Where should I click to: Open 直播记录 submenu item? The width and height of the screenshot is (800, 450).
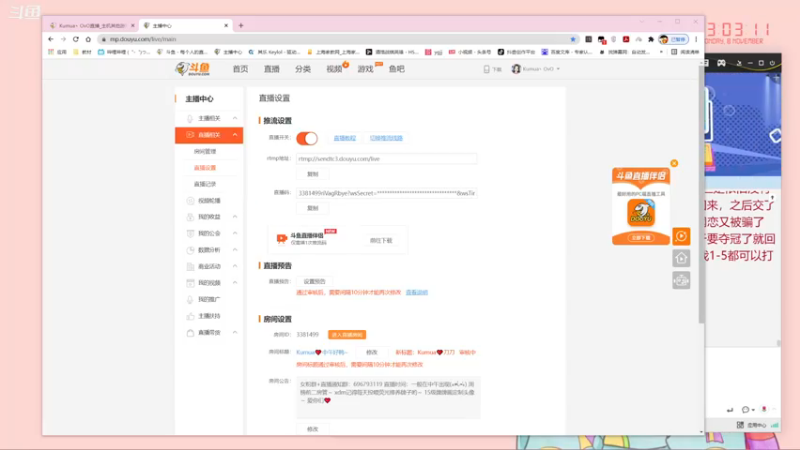[205, 184]
